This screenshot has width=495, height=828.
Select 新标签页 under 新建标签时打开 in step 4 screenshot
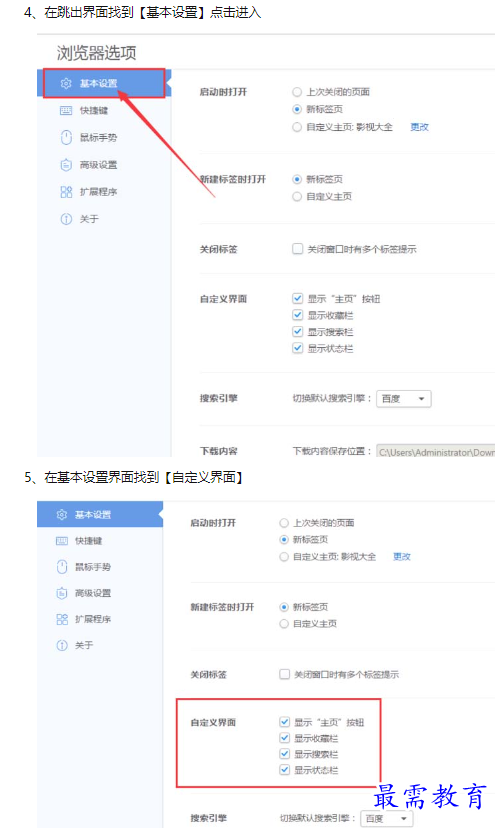(297, 179)
